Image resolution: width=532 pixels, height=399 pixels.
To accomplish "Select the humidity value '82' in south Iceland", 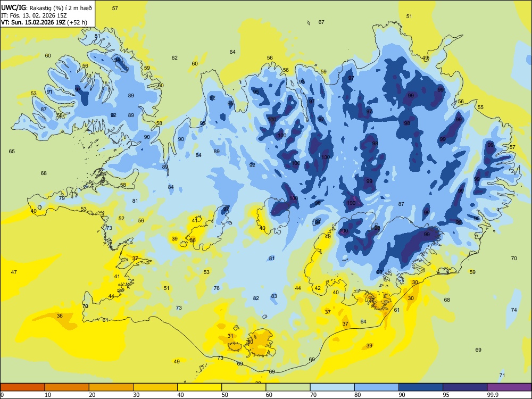I will [256, 298].
